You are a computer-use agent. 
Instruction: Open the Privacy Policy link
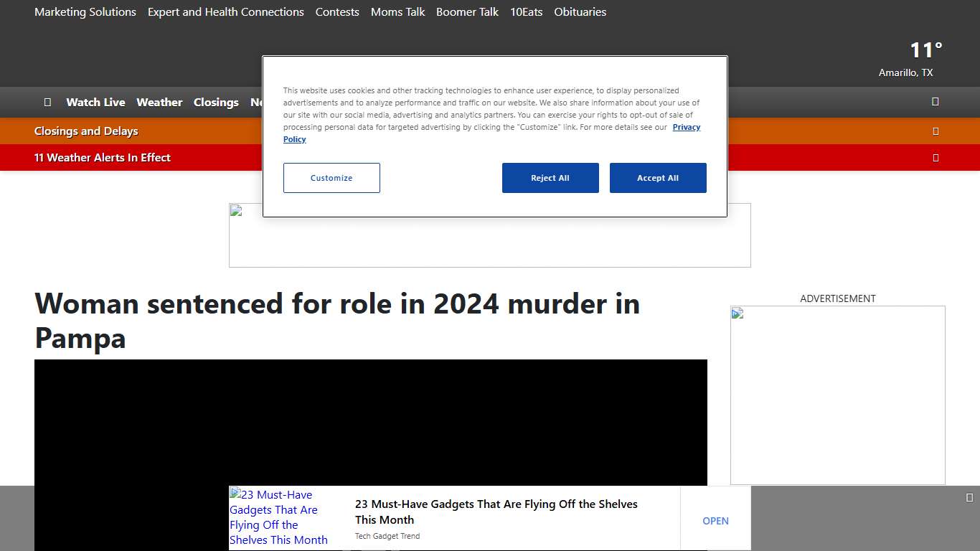pyautogui.click(x=686, y=127)
